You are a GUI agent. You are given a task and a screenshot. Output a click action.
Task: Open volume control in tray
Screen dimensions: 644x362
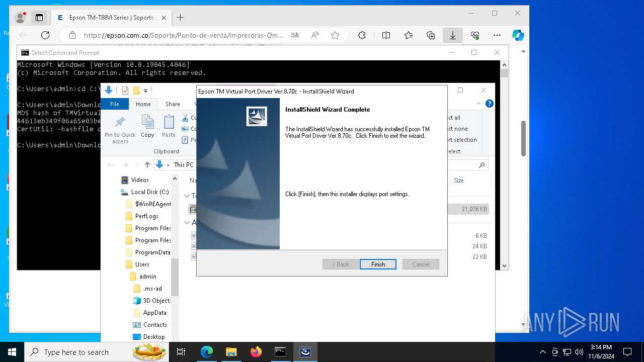click(x=579, y=352)
